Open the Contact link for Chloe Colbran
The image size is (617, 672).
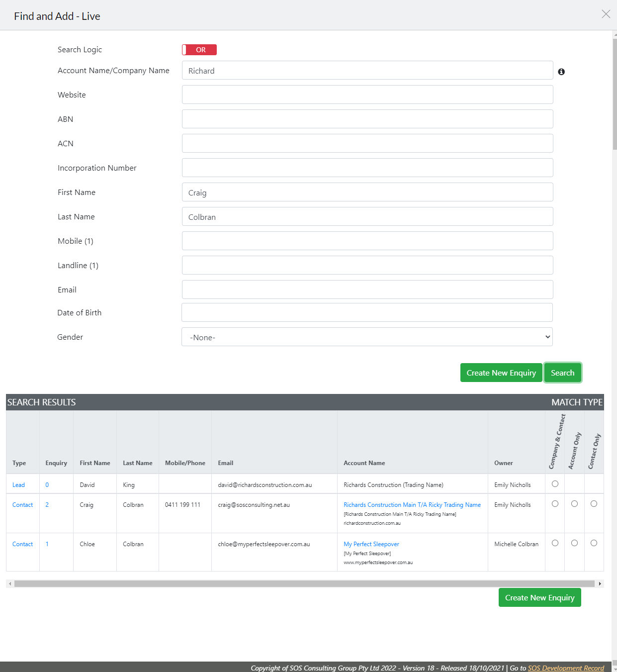click(x=22, y=544)
